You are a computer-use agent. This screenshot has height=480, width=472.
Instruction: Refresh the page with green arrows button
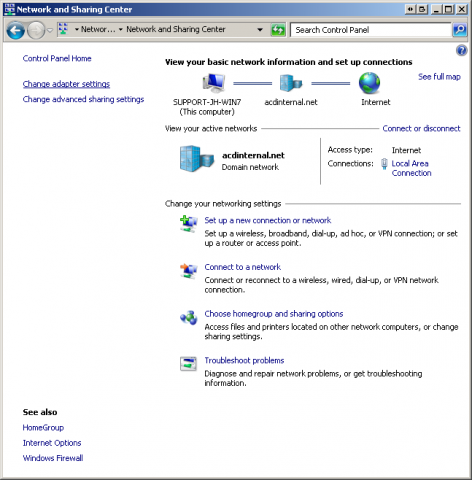278,30
